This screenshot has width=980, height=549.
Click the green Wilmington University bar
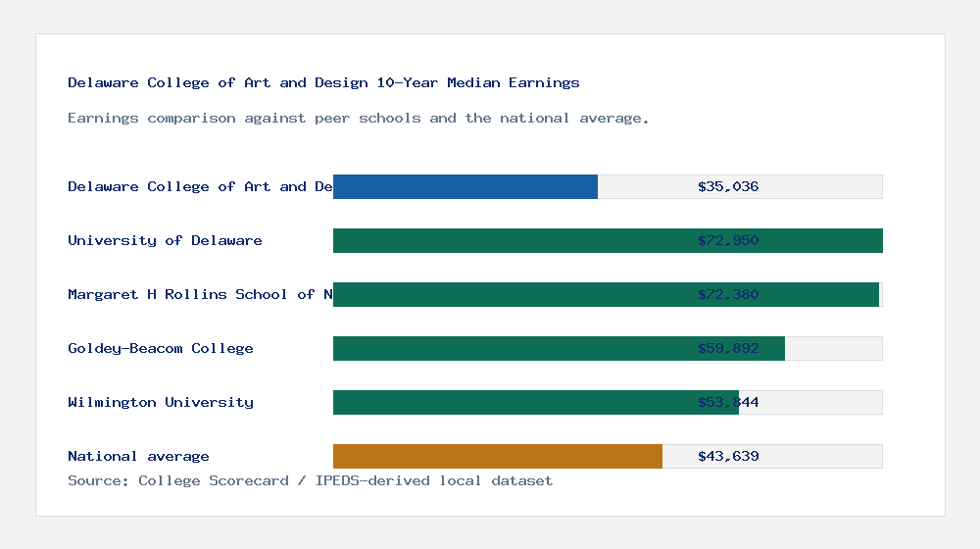(536, 402)
